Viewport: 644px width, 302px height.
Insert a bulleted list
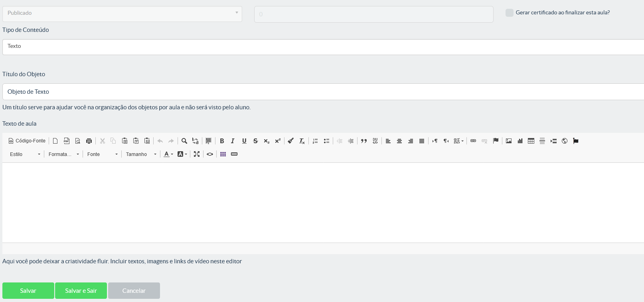pos(326,141)
